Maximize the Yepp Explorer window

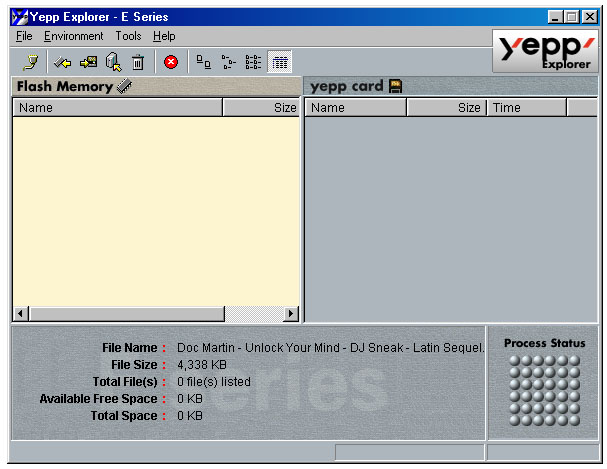[572, 17]
